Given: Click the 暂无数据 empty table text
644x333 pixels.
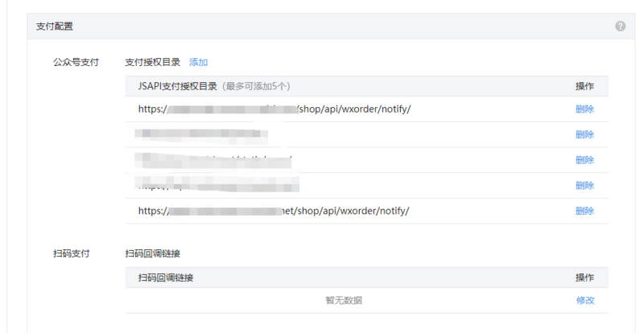Looking at the screenshot, I should [x=344, y=301].
